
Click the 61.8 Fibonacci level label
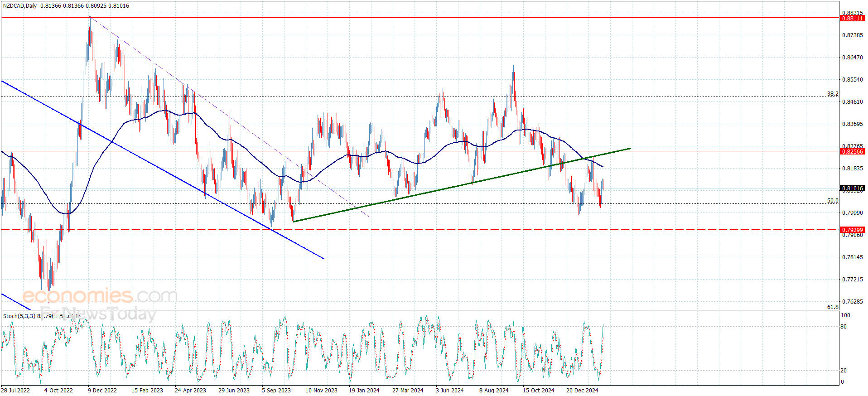click(833, 307)
